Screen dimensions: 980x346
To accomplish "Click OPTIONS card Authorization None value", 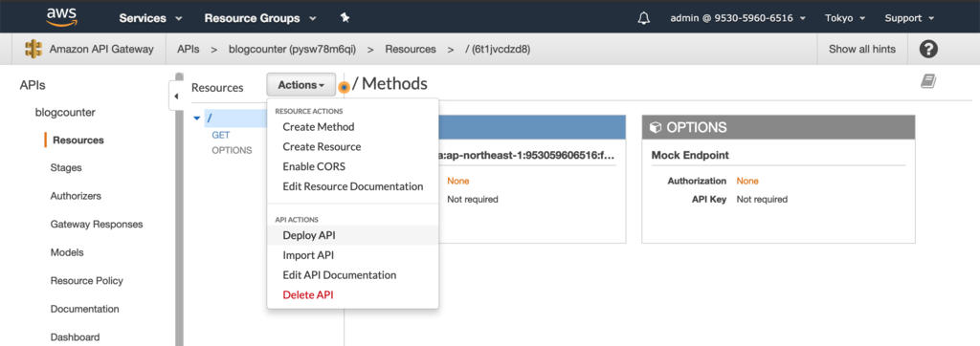I will (746, 181).
